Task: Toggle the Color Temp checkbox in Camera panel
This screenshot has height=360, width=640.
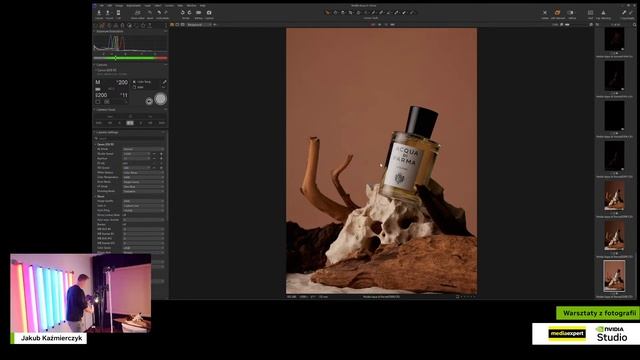Action: click(x=134, y=82)
